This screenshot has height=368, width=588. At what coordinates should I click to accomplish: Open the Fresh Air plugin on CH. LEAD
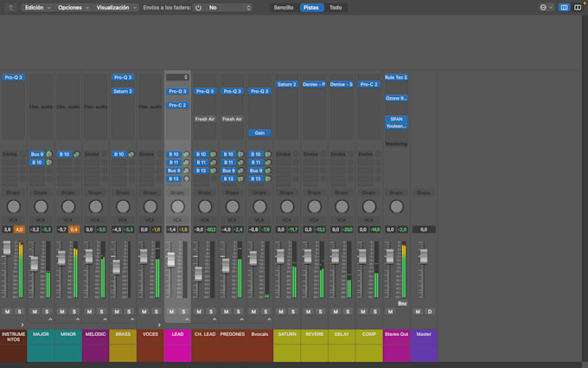pos(205,119)
